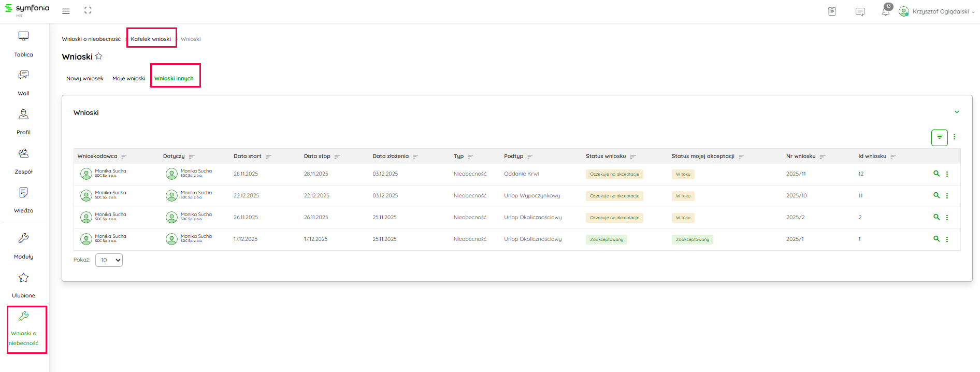Image resolution: width=980 pixels, height=372 pixels.
Task: Go to Zespół in the sidebar
Action: tap(23, 153)
